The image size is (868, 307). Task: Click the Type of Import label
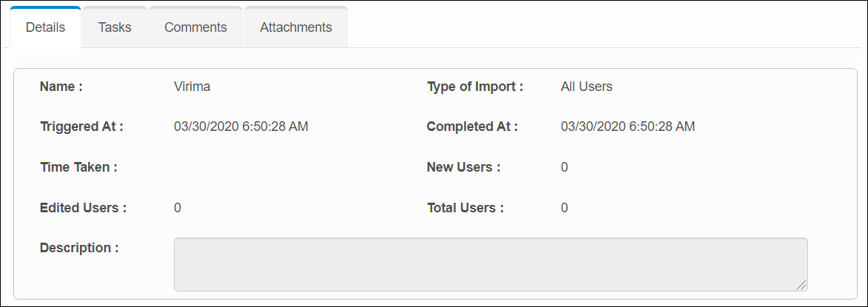[475, 87]
